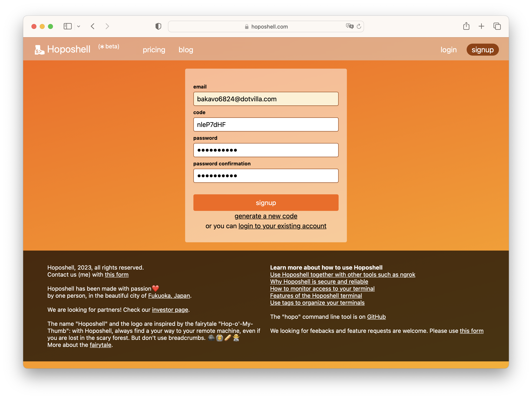
Task: Click the yellow minimize window button
Action: (x=42, y=26)
